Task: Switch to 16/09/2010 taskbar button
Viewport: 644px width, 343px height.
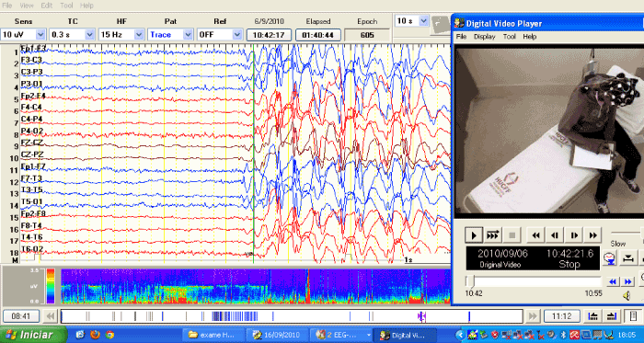Action: click(x=278, y=335)
